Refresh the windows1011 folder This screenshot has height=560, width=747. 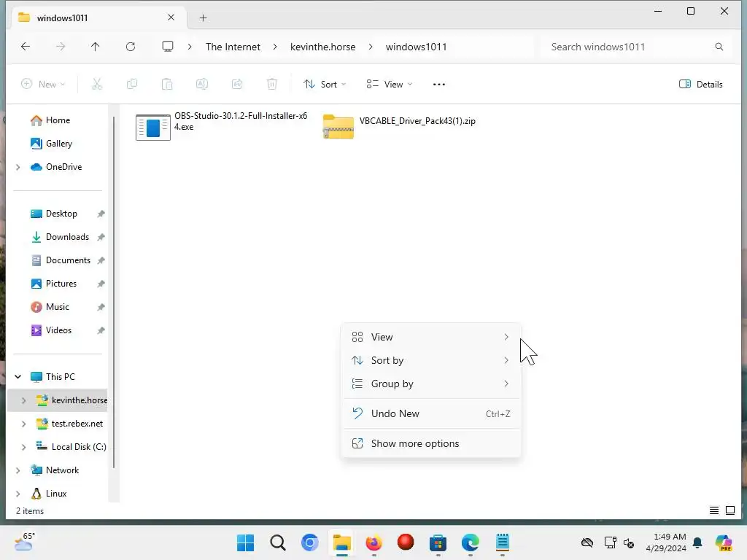pyautogui.click(x=131, y=47)
